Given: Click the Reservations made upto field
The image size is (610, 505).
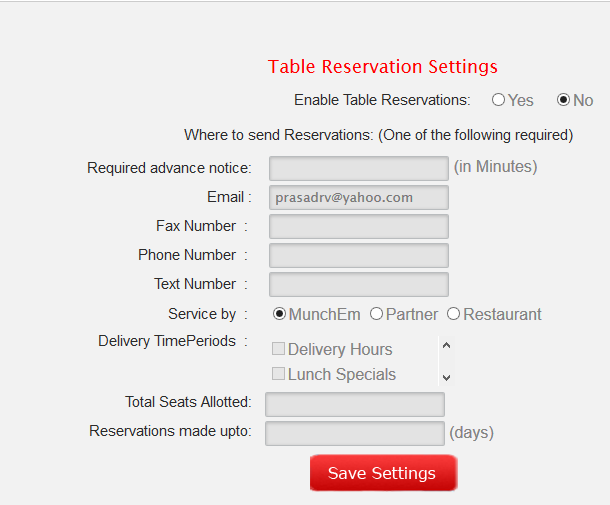Looking at the screenshot, I should (x=354, y=432).
